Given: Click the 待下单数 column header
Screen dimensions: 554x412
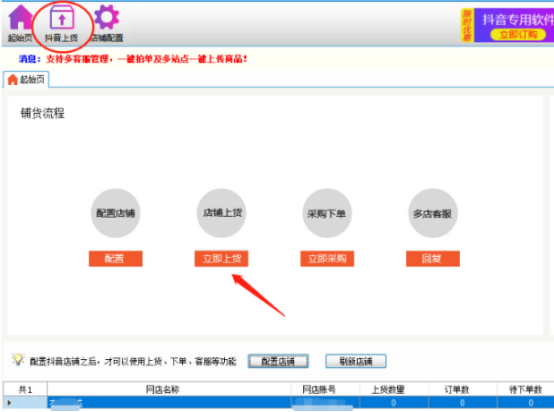Looking at the screenshot, I should click(525, 389).
